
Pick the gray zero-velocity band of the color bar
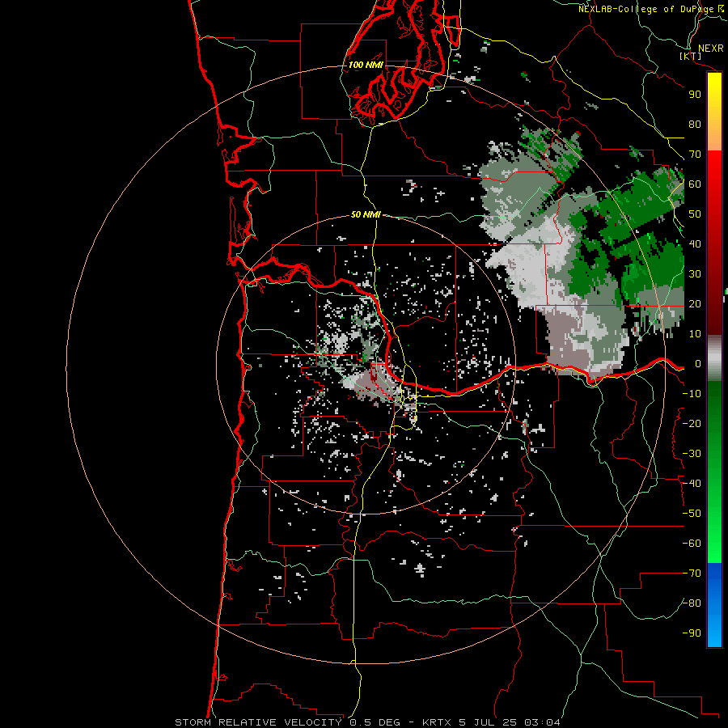tap(714, 358)
